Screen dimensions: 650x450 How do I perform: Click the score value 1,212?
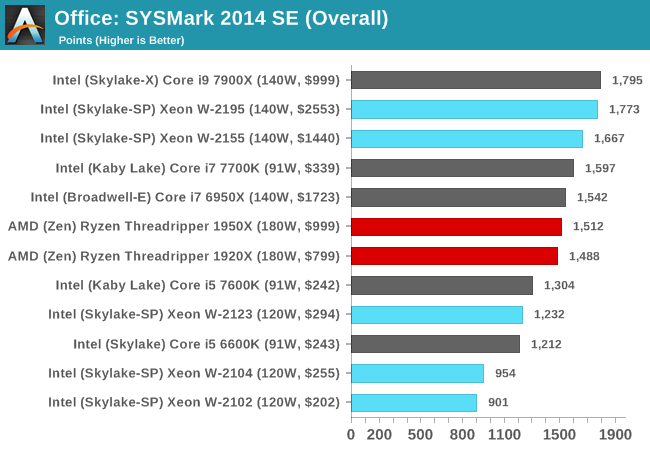click(x=546, y=344)
